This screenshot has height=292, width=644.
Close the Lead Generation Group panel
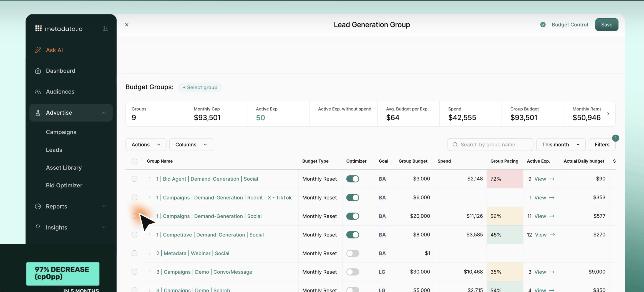point(127,25)
